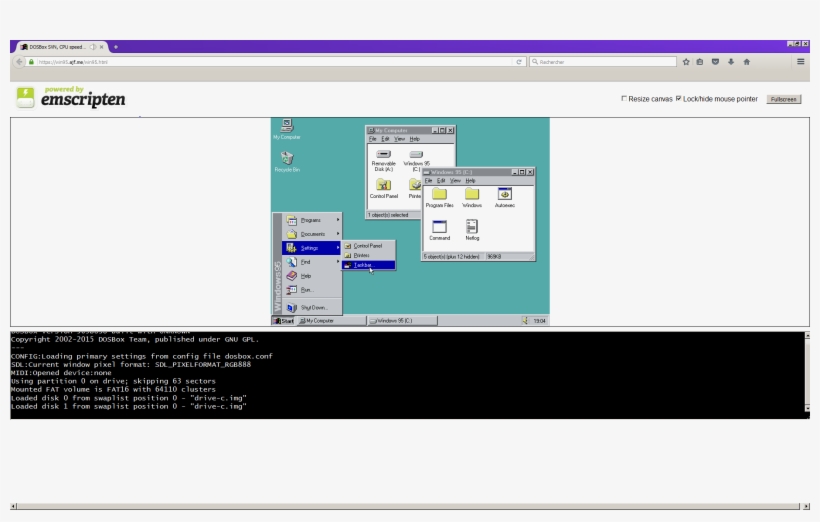
Task: Click the page horizontal scrollbar right arrow
Action: (x=806, y=506)
